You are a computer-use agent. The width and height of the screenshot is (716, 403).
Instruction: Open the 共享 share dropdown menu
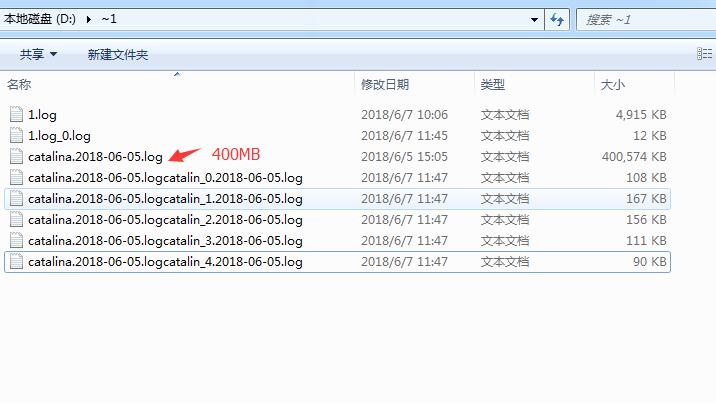[38, 54]
